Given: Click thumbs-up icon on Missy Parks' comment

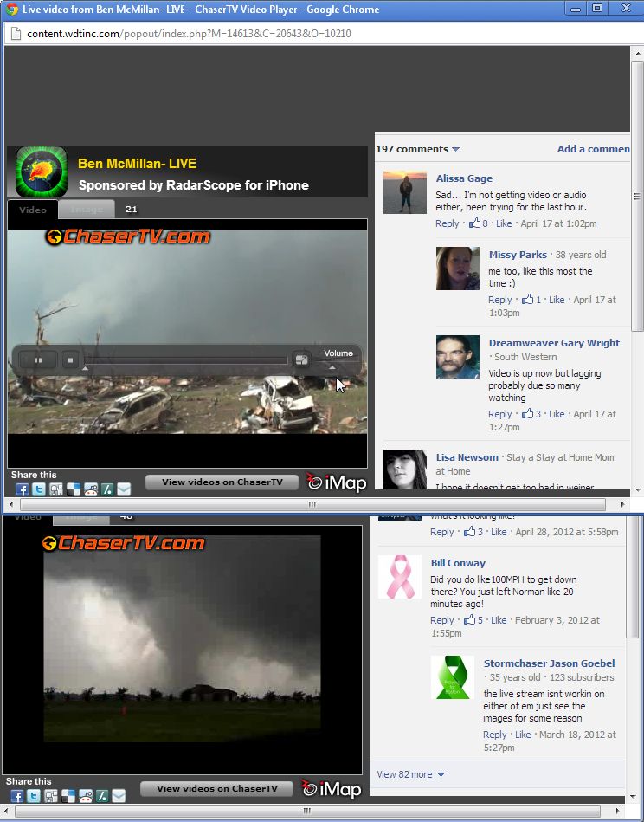Looking at the screenshot, I should (528, 300).
